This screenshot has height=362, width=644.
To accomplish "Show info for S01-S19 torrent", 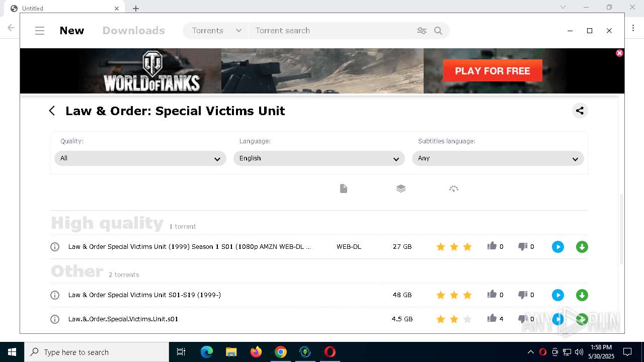I will point(55,295).
